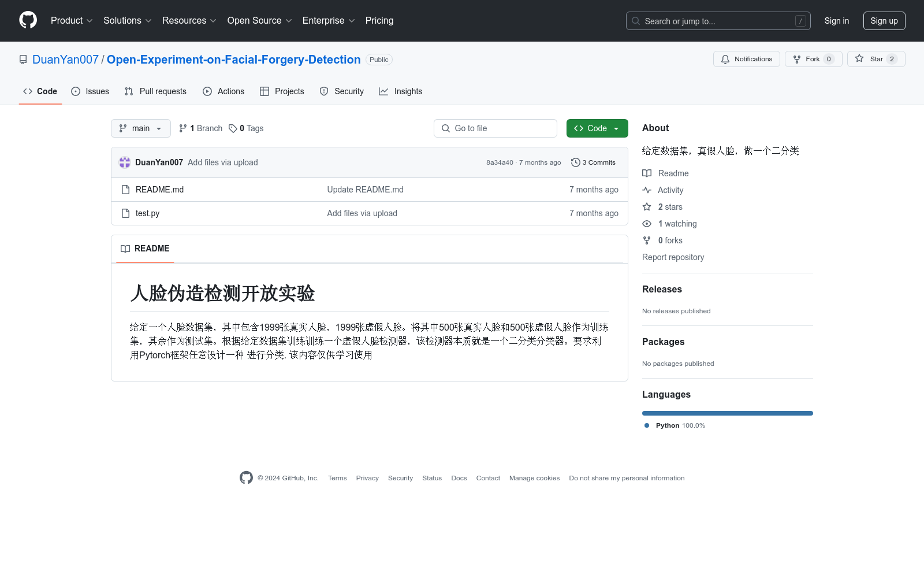Go to the Pricing page
This screenshot has width=924, height=578.
click(x=379, y=20)
